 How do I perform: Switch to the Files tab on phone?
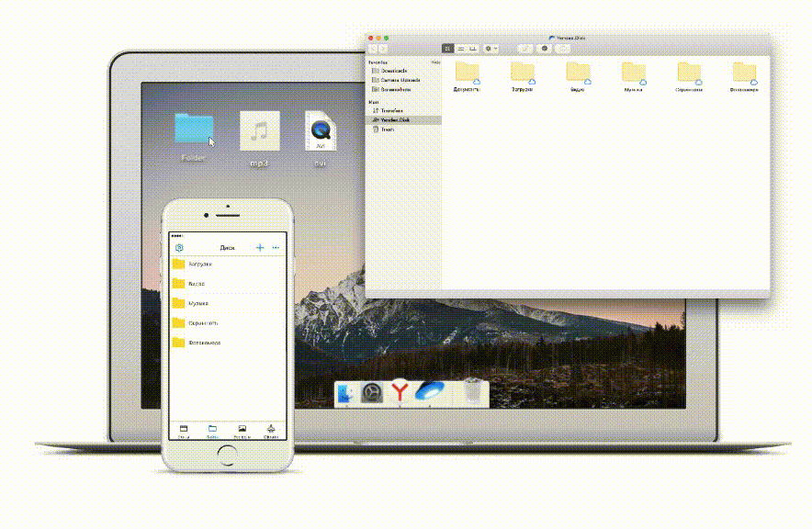point(213,432)
